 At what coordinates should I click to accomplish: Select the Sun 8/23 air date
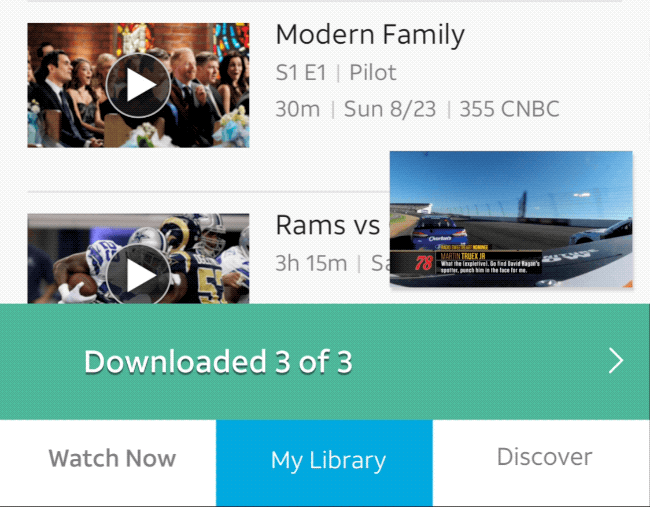389,109
